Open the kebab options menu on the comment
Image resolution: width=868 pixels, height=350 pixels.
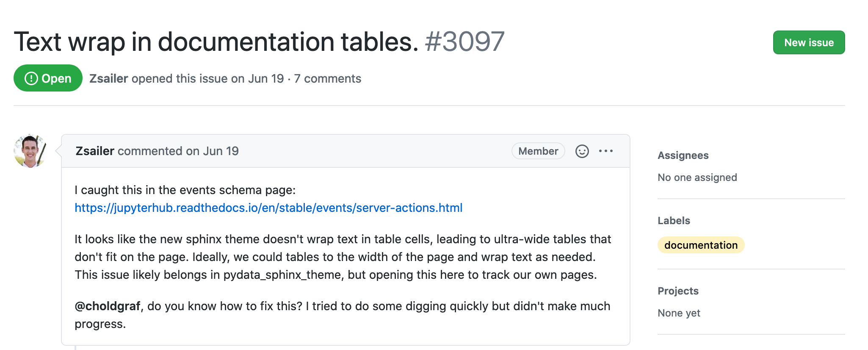tap(607, 151)
